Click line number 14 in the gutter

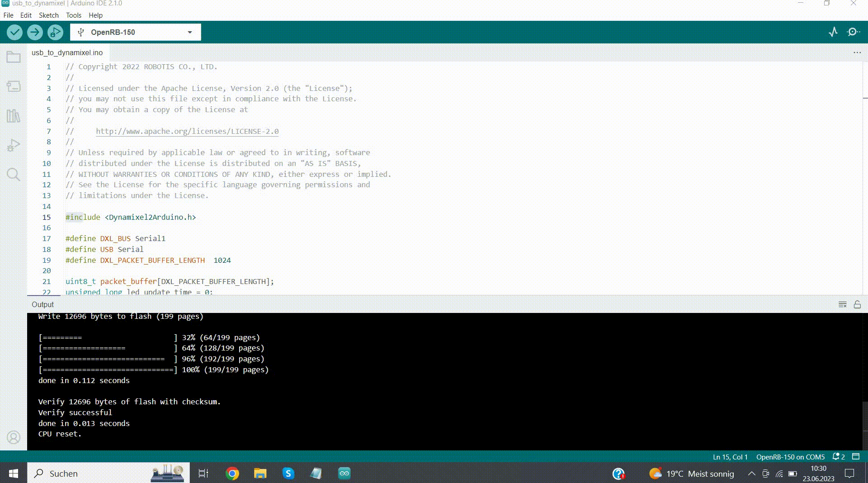47,206
